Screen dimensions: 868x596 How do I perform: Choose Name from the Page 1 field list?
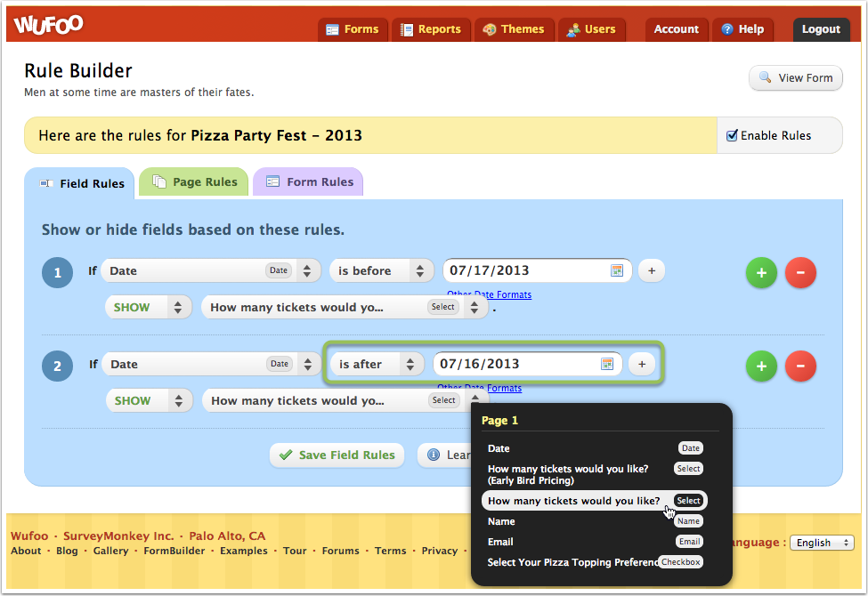coord(595,521)
